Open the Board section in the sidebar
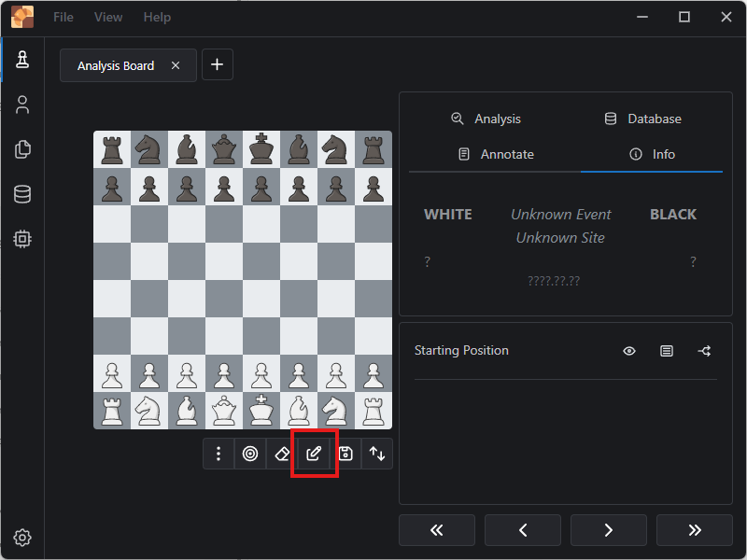Screen dimensions: 747x560 tap(22, 60)
